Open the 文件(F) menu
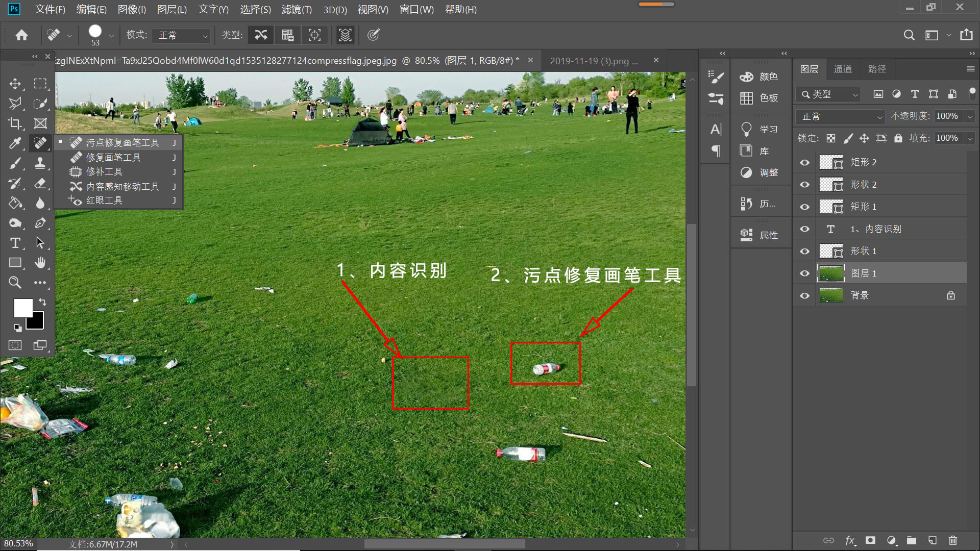Viewport: 980px width, 551px height. (x=50, y=10)
